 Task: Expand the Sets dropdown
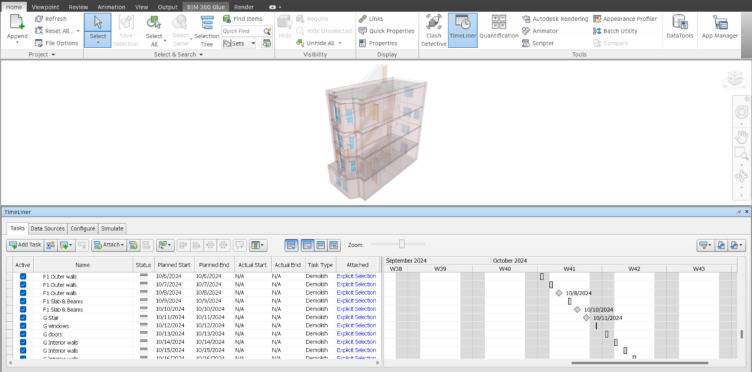[253, 43]
